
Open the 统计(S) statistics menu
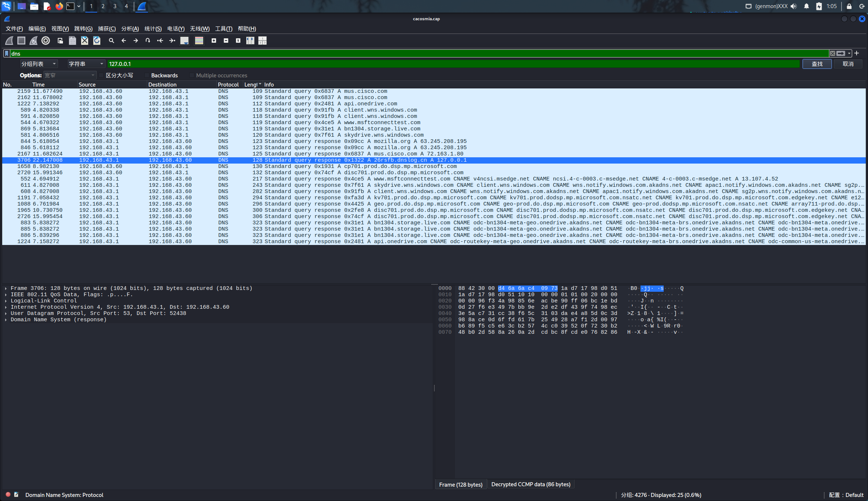click(x=153, y=29)
